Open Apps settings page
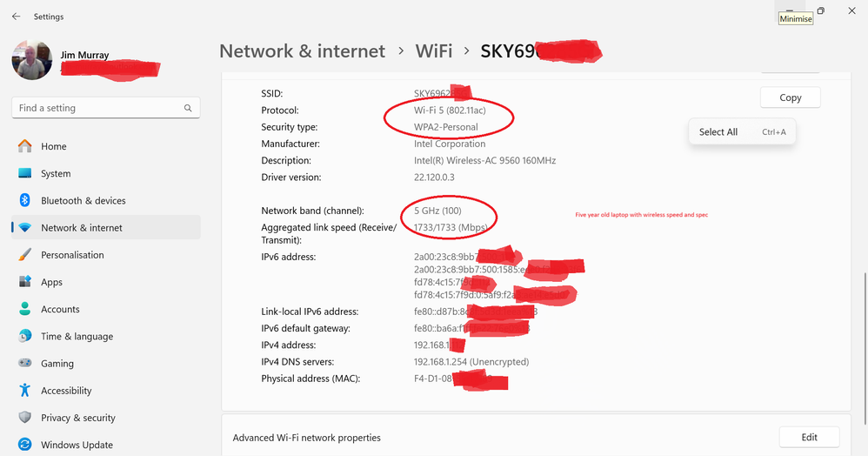Viewport: 868px width, 456px height. coord(52,282)
